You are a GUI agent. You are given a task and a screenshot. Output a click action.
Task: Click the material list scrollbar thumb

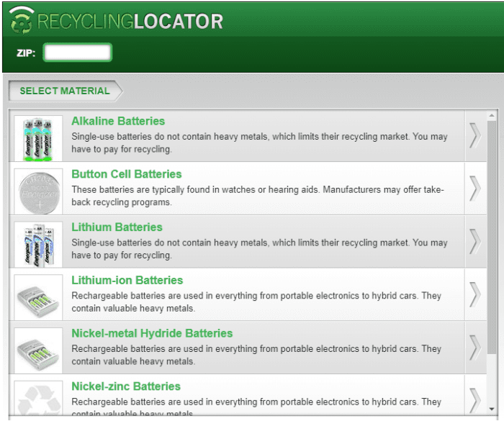point(492,237)
